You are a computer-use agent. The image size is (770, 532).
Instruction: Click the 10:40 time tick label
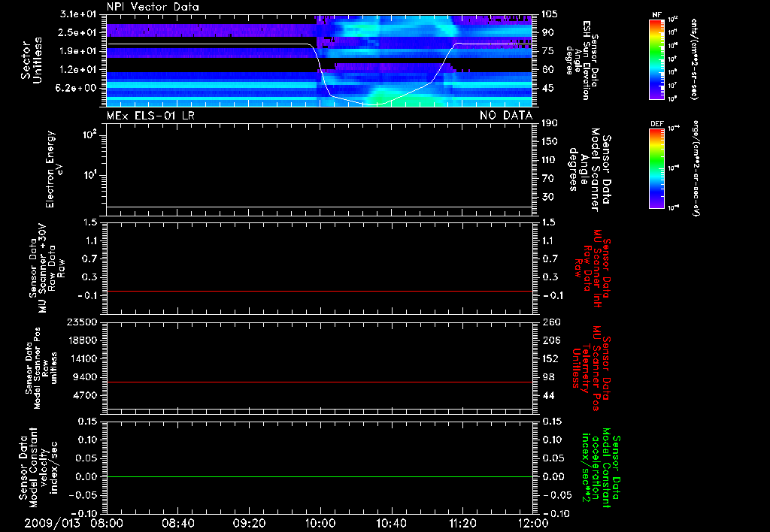(391, 523)
